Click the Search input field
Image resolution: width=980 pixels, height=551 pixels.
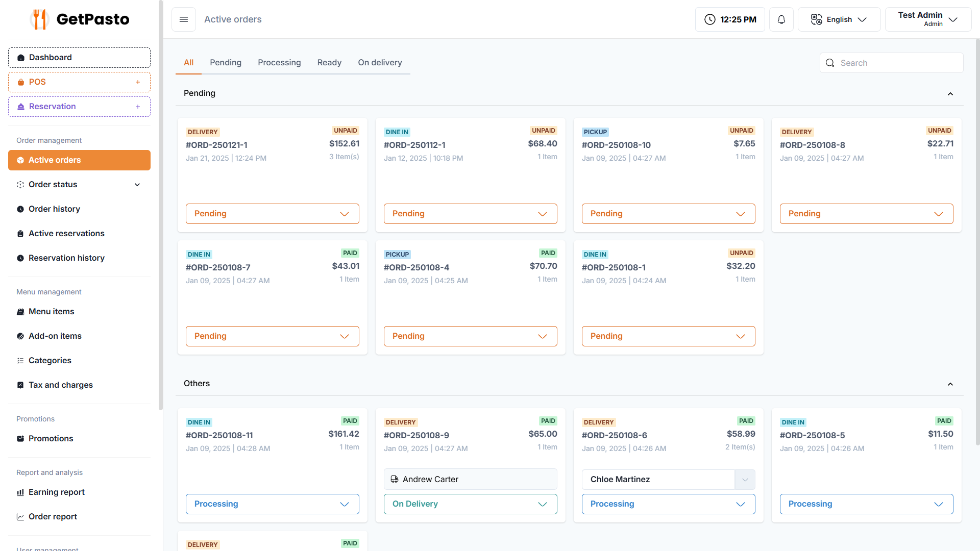tap(898, 63)
